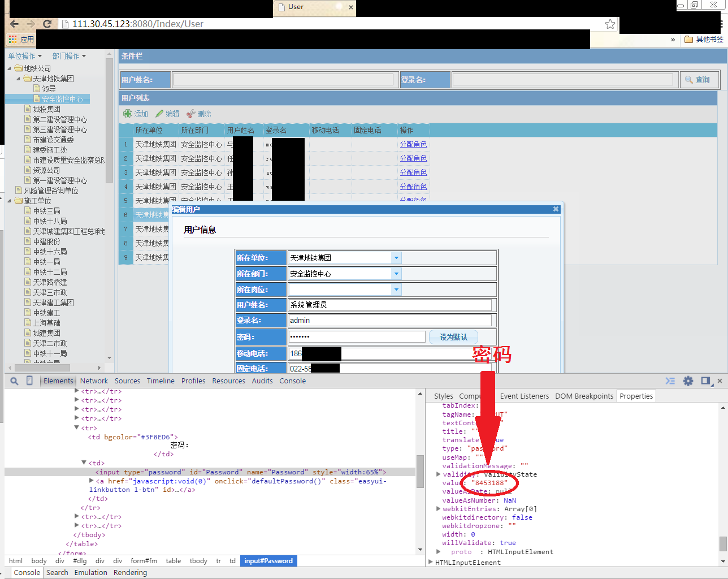The image size is (728, 579).
Task: Collapse the 施工单位 tree node
Action: point(10,201)
